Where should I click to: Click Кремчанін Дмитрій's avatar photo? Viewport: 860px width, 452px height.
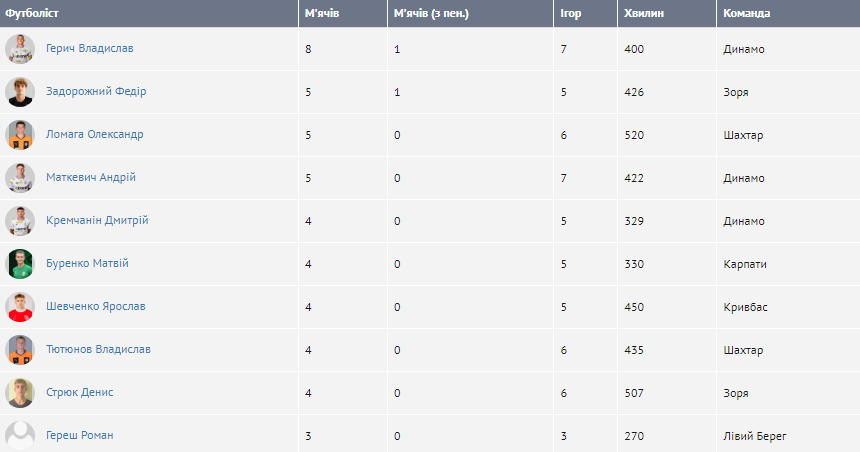20,221
